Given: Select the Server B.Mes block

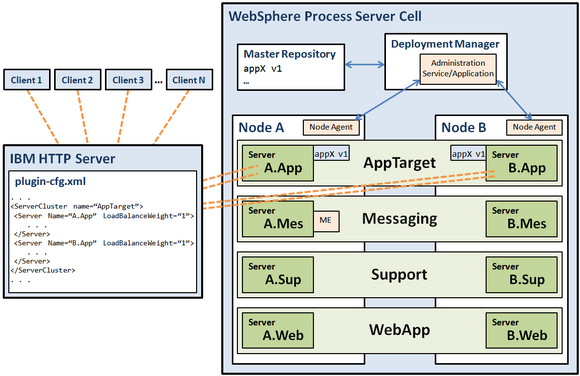Looking at the screenshot, I should click(x=522, y=219).
